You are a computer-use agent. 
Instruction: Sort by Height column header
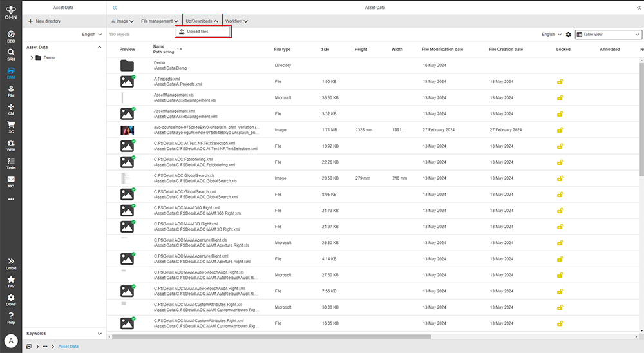[361, 50]
